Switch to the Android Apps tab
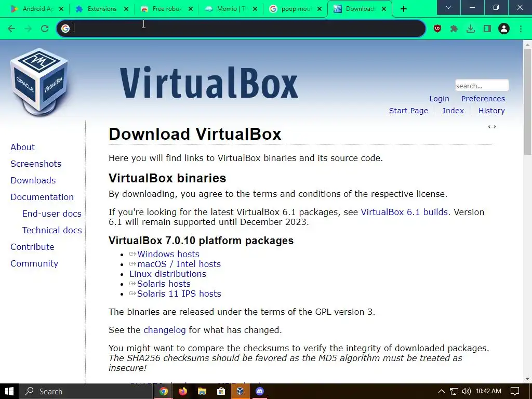 point(32,9)
